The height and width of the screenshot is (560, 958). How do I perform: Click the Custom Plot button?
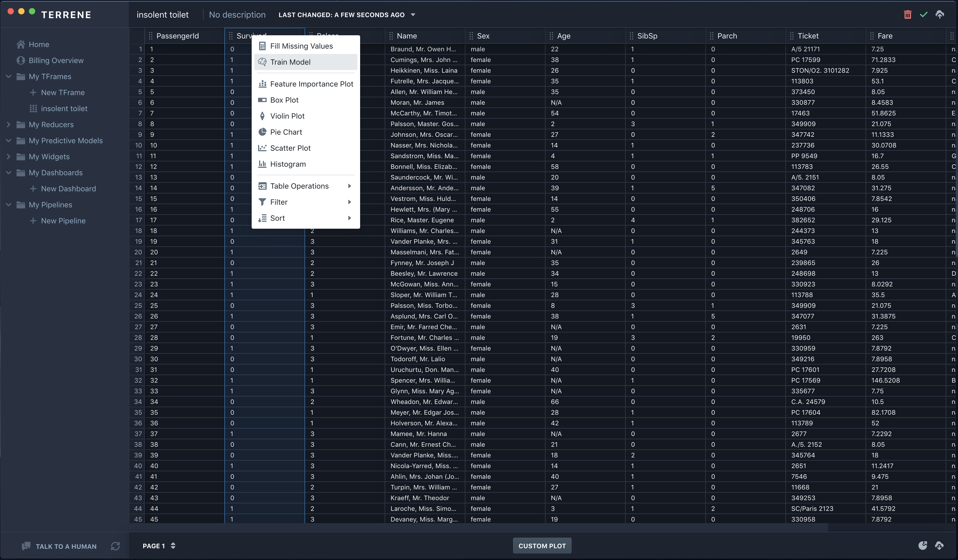[x=542, y=546]
